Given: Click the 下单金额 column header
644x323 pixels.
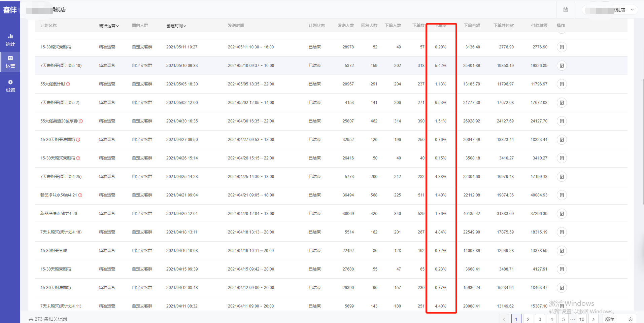Looking at the screenshot, I should point(472,26).
